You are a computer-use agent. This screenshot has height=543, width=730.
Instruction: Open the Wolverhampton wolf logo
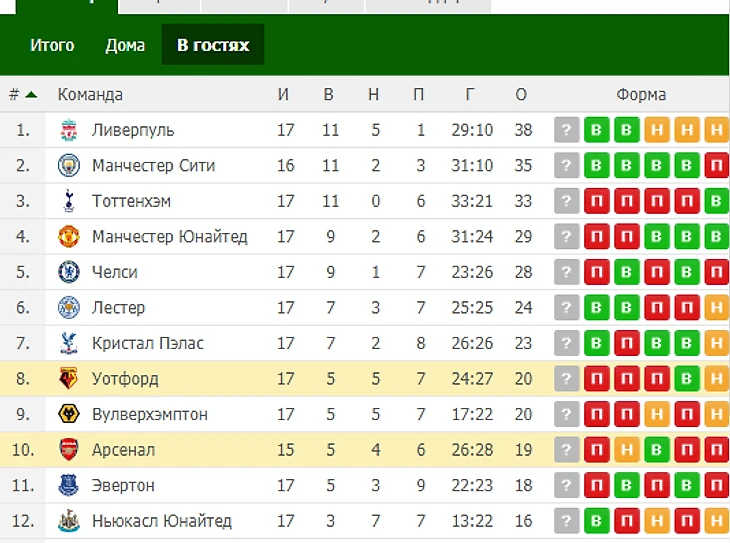click(x=69, y=414)
